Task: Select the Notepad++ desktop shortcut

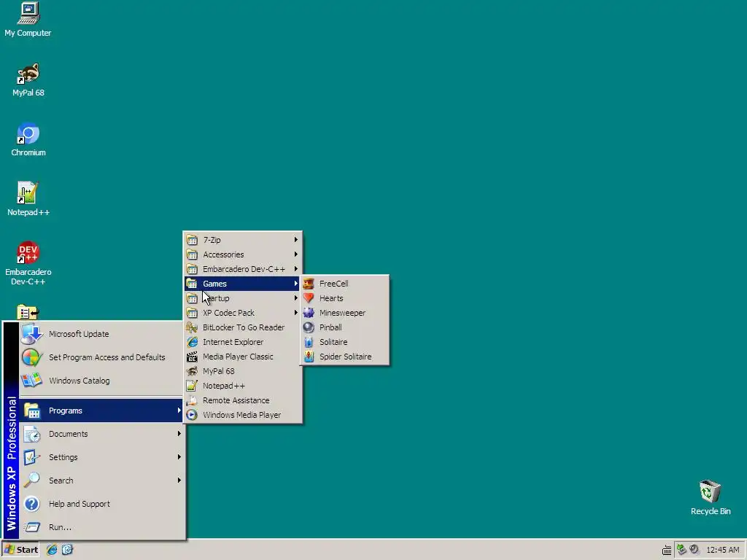Action: click(28, 199)
